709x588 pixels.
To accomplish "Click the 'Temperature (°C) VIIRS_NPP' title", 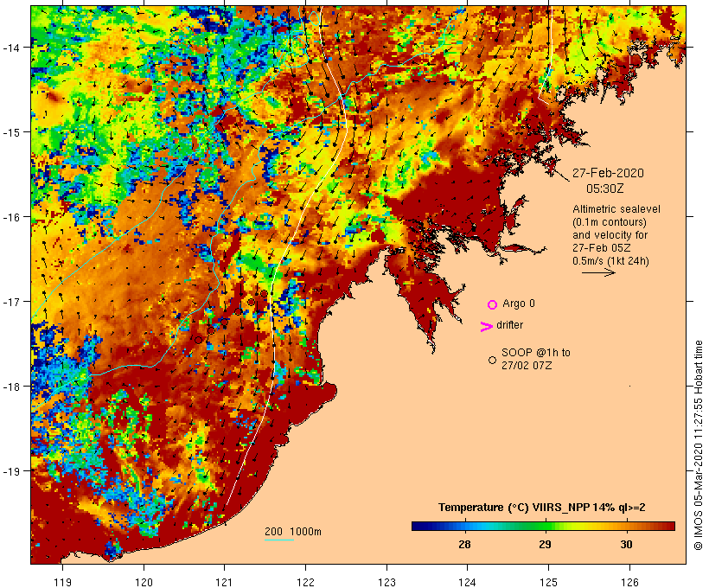I will coord(514,508).
